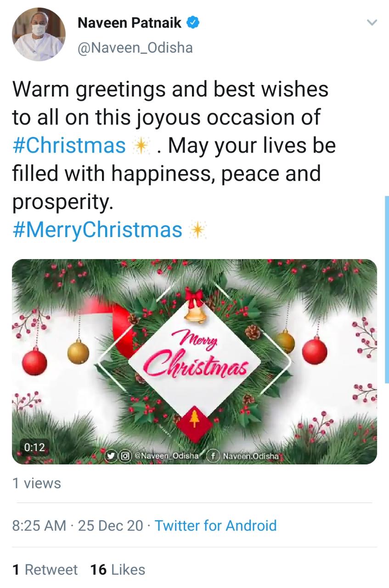
Task: View the 16 Likes list
Action: (118, 570)
